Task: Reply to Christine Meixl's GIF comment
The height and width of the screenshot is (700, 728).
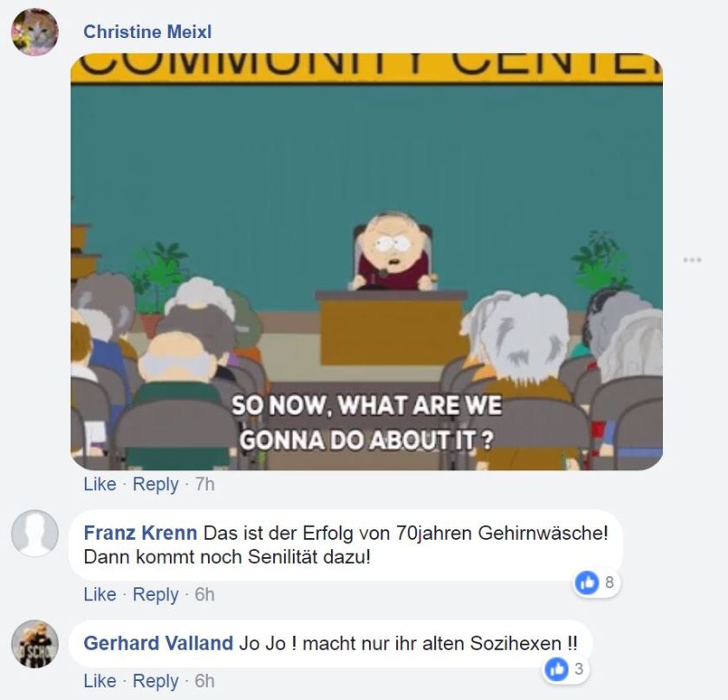Action: (x=155, y=484)
